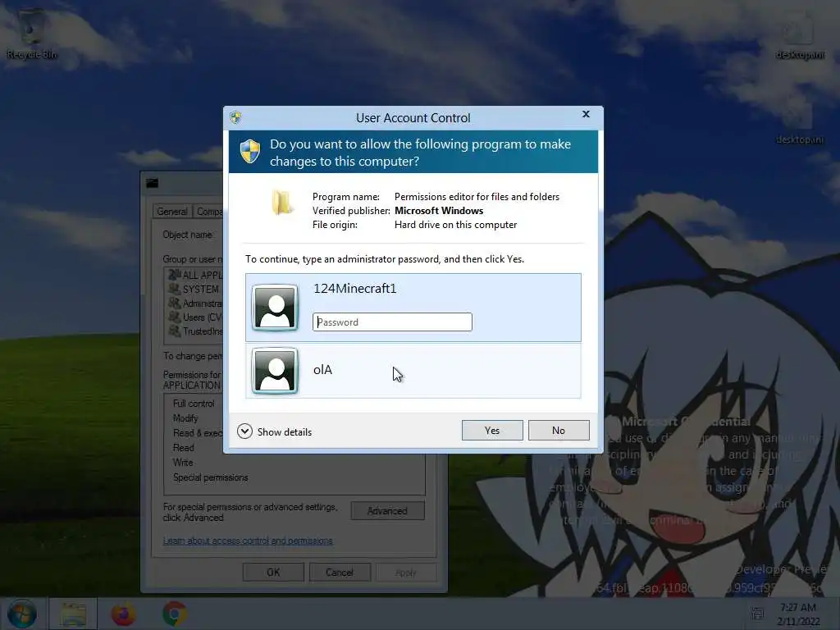Click Advanced button in permissions window
Screen dimensions: 840x630
(x=387, y=510)
